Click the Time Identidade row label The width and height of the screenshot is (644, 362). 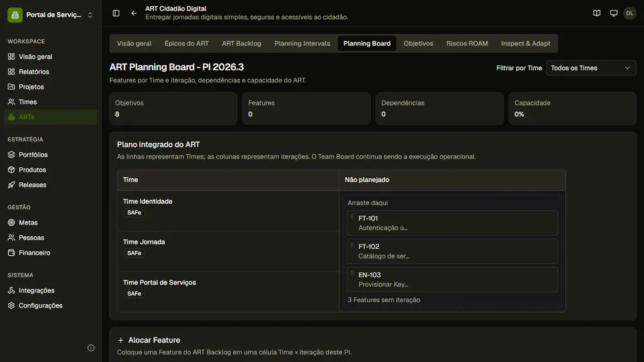coord(147,202)
